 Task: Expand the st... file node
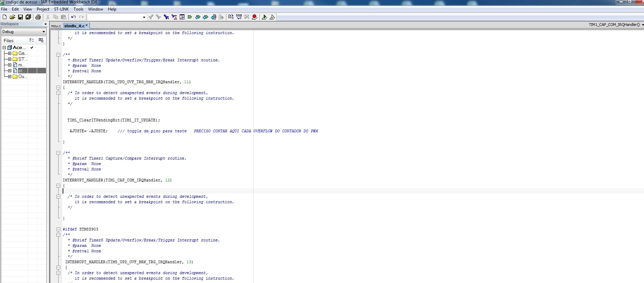pyautogui.click(x=10, y=71)
